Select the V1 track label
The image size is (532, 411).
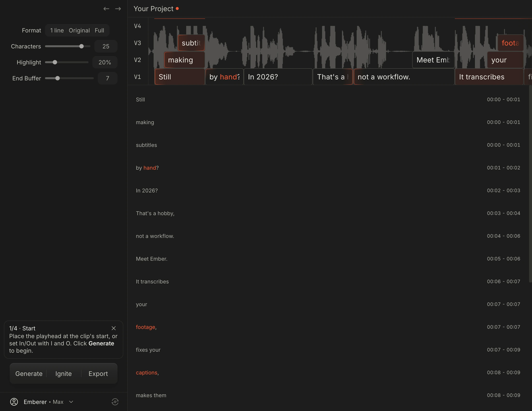click(x=138, y=77)
